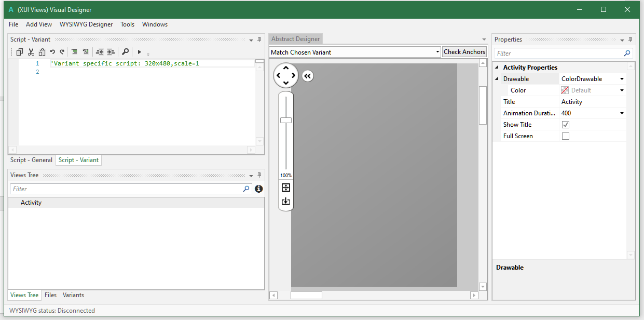
Task: Click the 100% zoom label
Action: pos(286,176)
